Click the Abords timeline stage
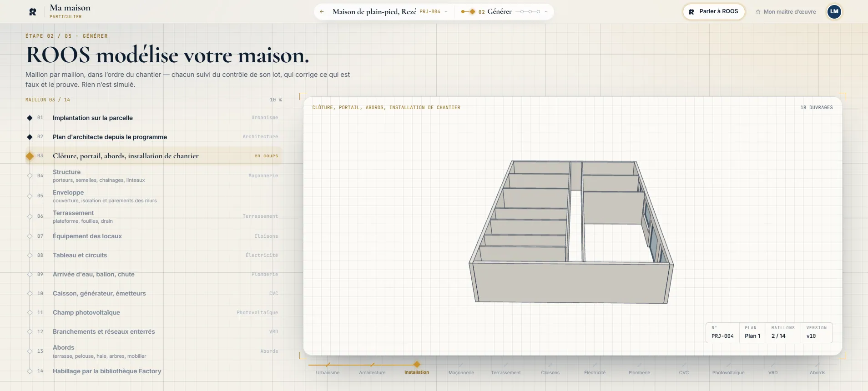Image resolution: width=868 pixels, height=391 pixels. (x=818, y=369)
